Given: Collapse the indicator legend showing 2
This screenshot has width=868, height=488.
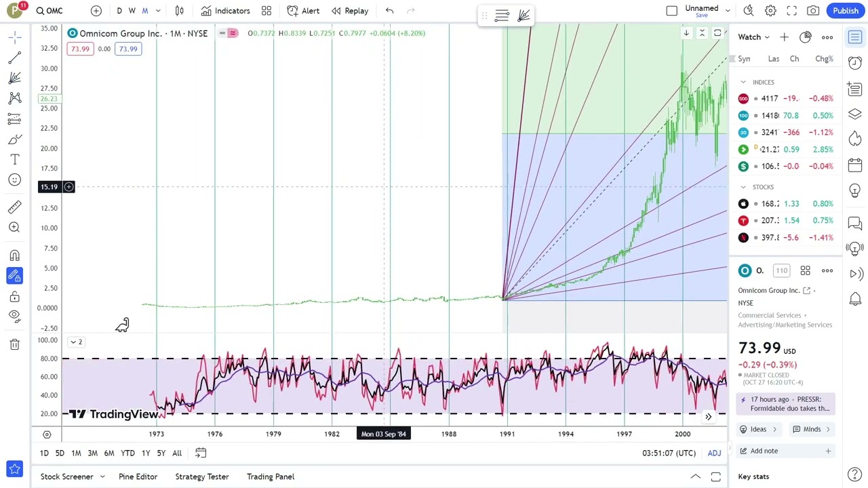Looking at the screenshot, I should tap(76, 342).
